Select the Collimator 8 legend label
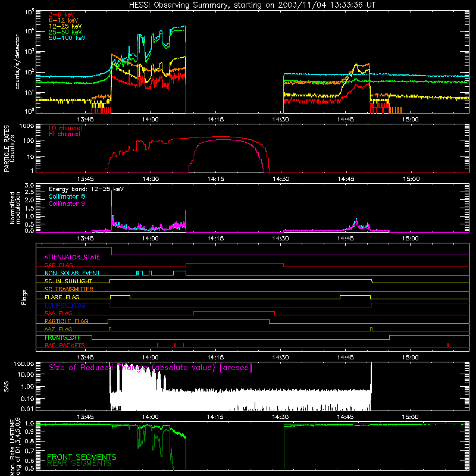 tap(67, 196)
